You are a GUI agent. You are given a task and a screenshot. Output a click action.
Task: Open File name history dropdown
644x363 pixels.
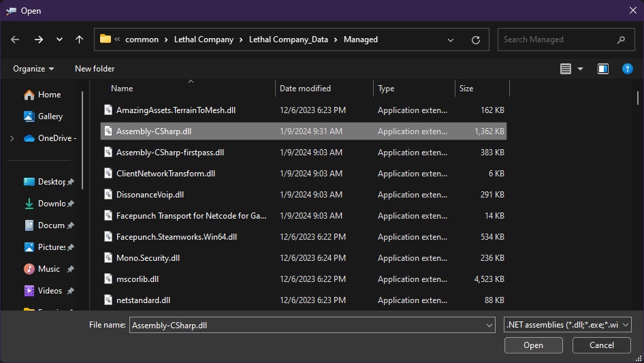489,325
